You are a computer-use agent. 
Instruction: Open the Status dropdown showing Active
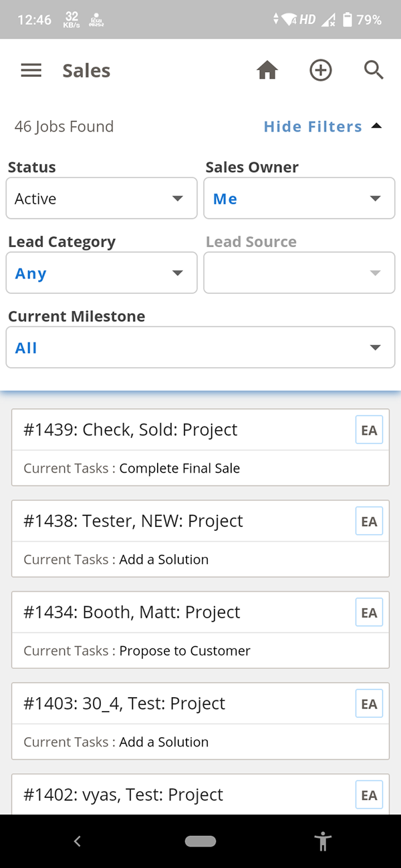coord(102,198)
